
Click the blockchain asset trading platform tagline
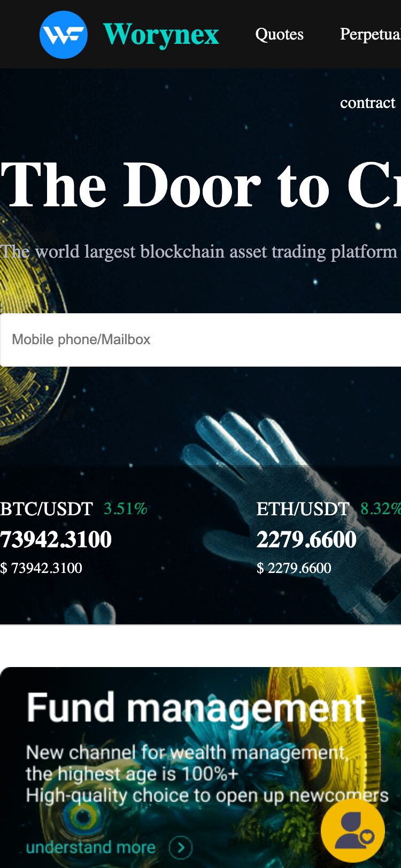click(199, 252)
